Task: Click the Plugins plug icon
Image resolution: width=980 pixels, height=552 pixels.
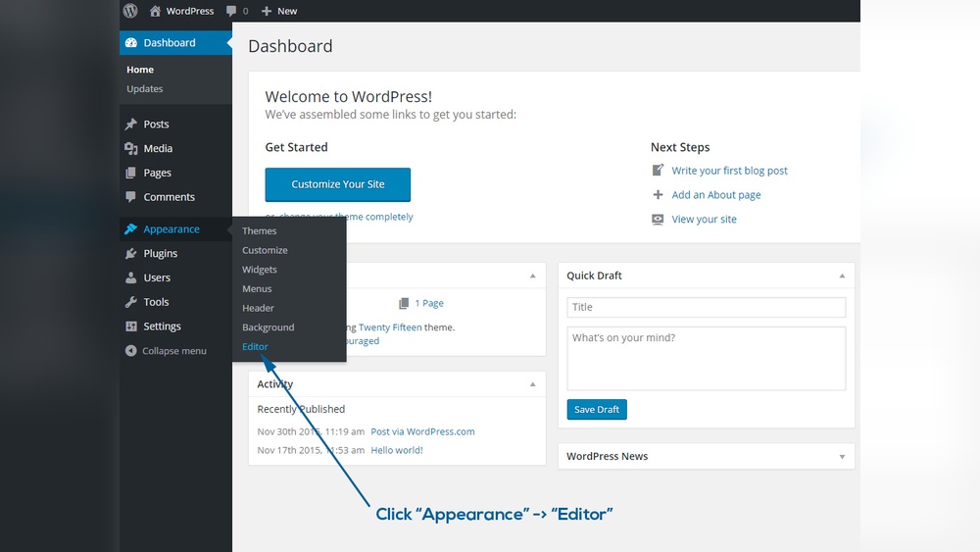Action: tap(130, 253)
